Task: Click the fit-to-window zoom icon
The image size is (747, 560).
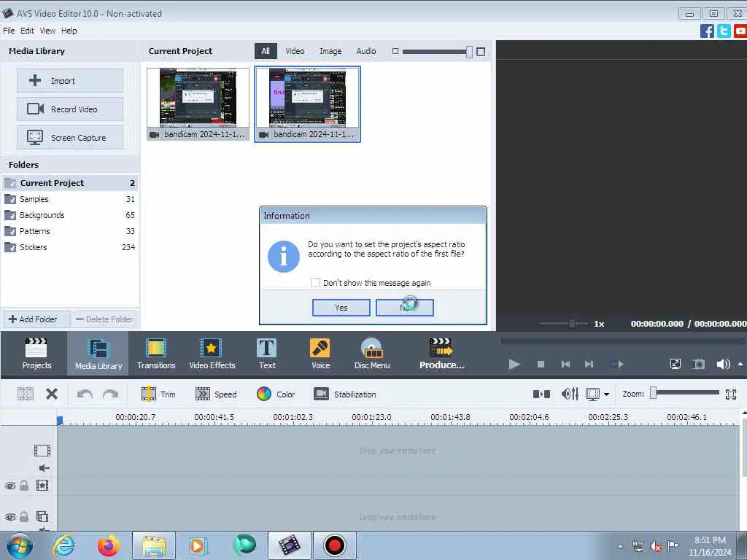Action: click(x=731, y=394)
